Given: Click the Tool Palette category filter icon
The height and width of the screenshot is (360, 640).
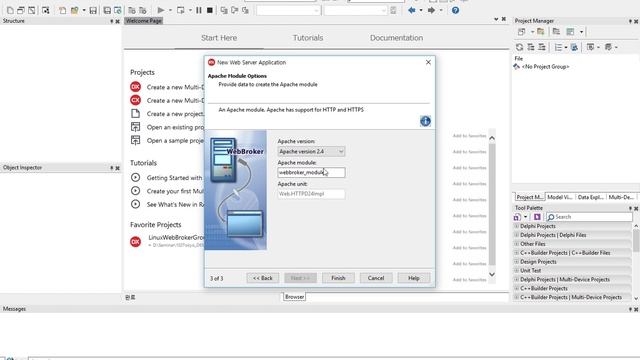Looking at the screenshot, I should 518,217.
